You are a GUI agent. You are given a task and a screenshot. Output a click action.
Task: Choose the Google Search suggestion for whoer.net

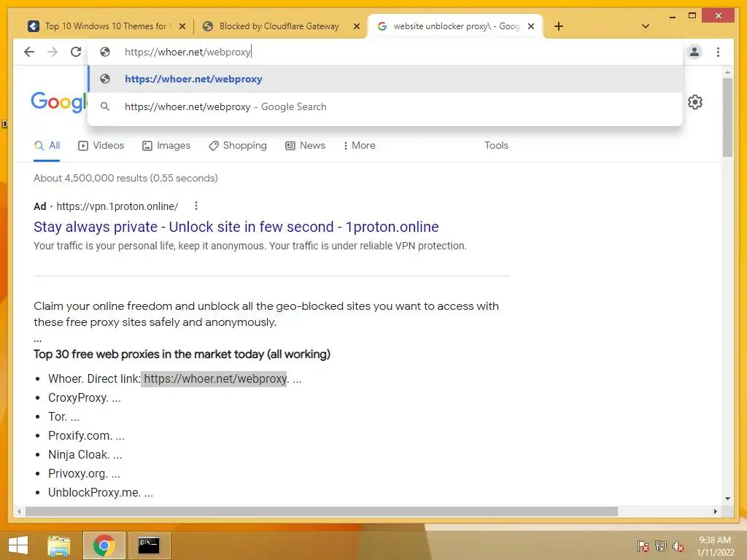coord(385,106)
